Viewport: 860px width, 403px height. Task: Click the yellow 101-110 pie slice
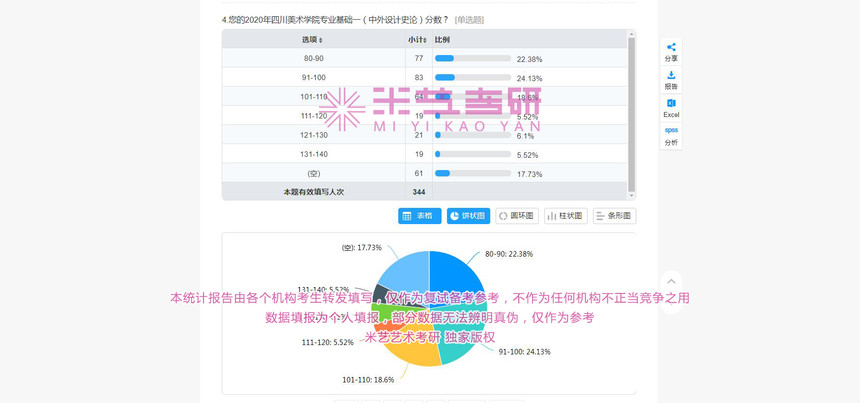point(417,354)
